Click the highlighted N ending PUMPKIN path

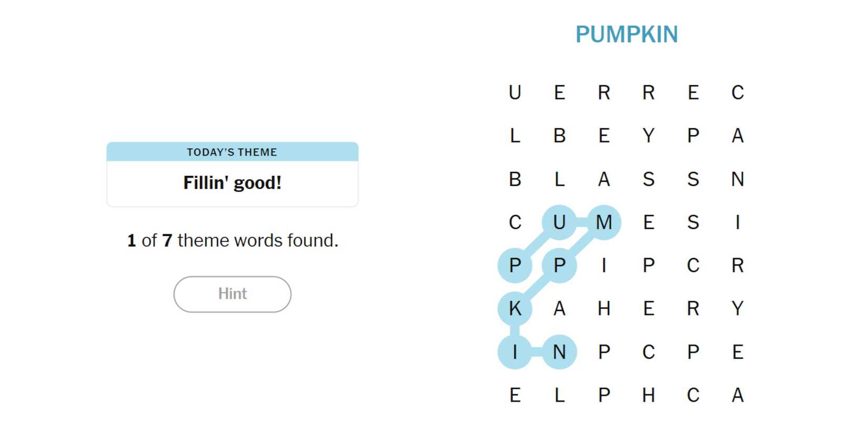(559, 352)
